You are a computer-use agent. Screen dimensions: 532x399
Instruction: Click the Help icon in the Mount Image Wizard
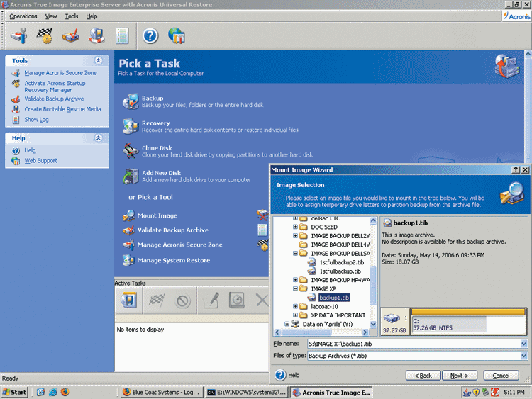point(280,375)
